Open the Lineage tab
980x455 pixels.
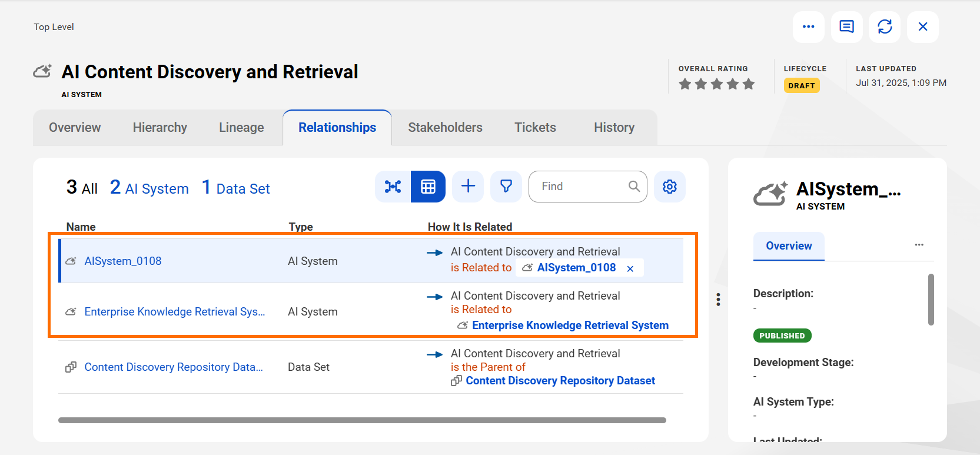241,127
